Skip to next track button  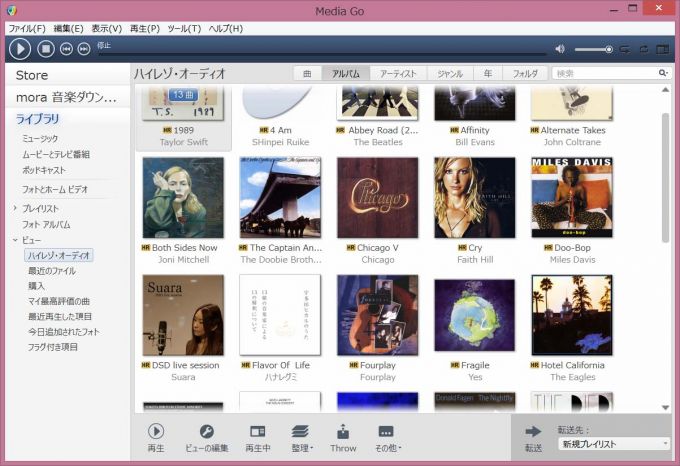(84, 49)
